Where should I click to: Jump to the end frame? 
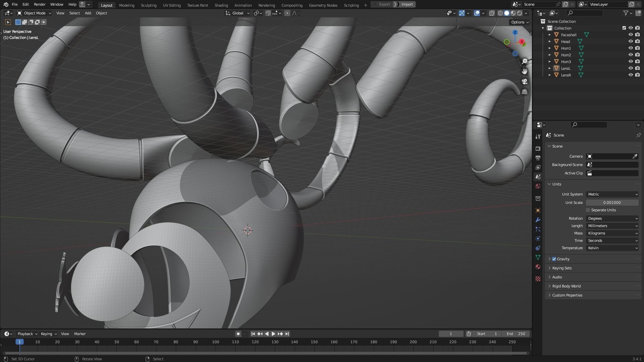[x=287, y=334]
